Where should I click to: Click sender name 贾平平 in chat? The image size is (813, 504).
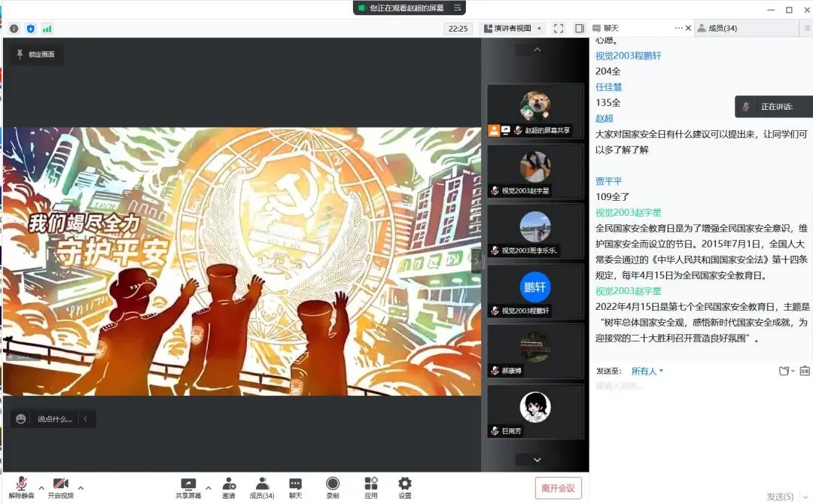(x=608, y=181)
